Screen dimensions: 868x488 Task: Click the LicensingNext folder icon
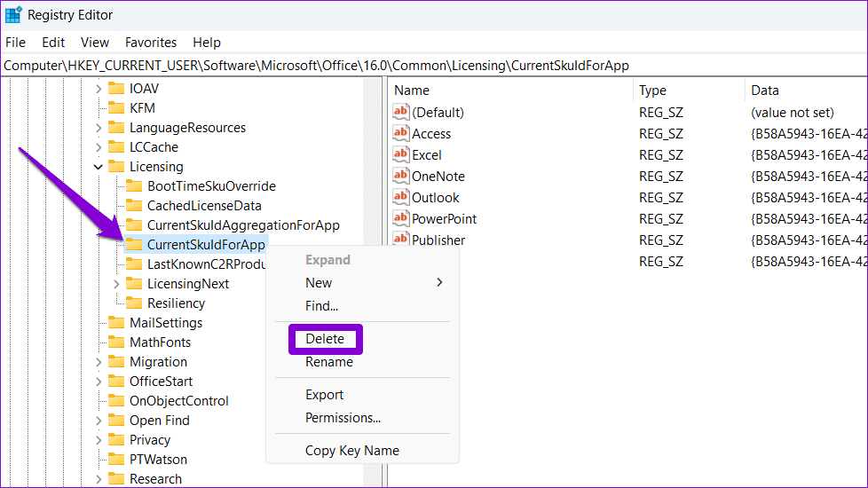click(x=134, y=284)
